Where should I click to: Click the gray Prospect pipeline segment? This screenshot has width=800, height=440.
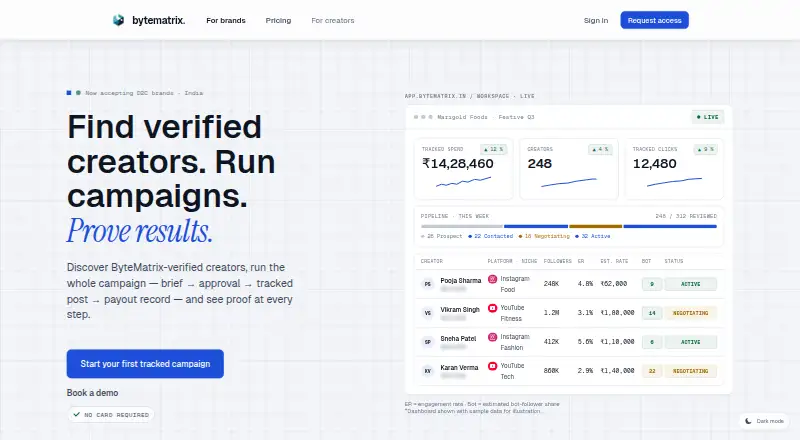[462, 226]
